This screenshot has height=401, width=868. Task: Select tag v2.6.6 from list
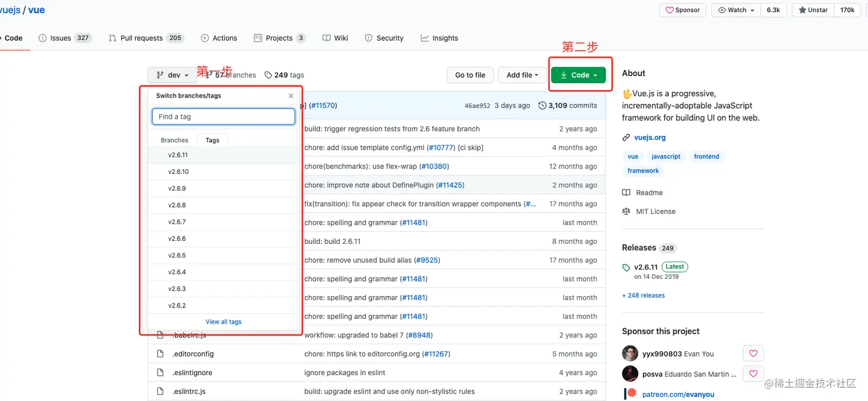224,238
